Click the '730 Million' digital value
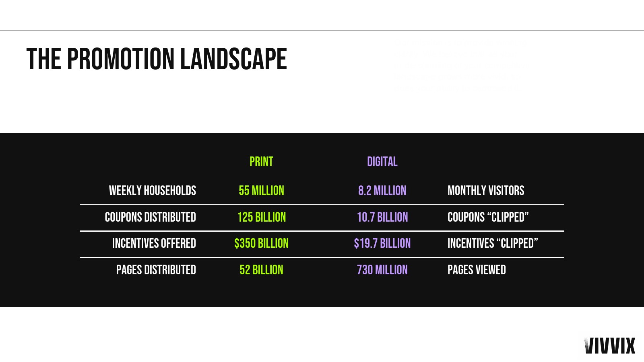 [x=382, y=270]
